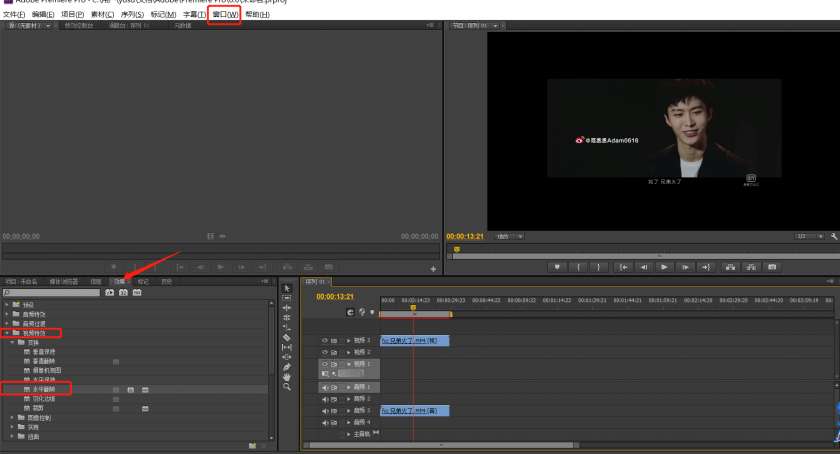Select the Selection arrow tool
840x454 pixels.
coord(287,288)
